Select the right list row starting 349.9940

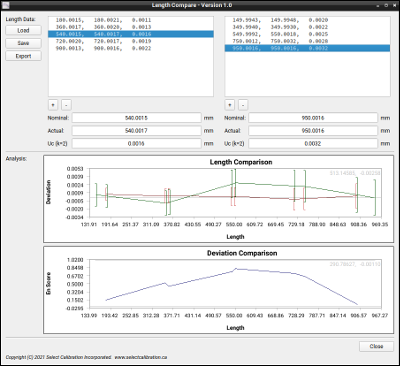307,27
